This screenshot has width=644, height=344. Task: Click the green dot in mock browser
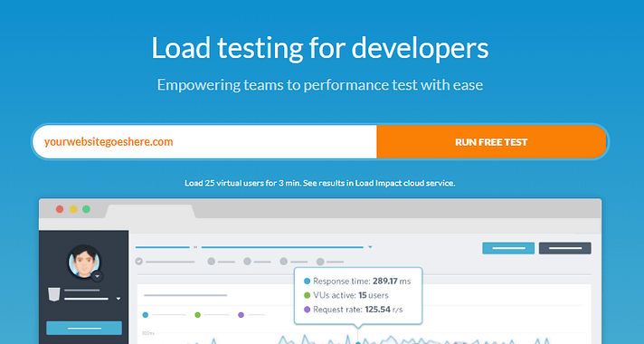click(x=86, y=209)
